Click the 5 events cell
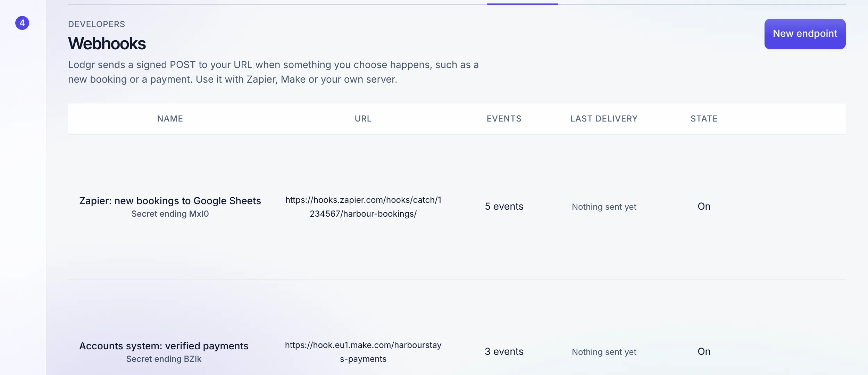The height and width of the screenshot is (375, 868). 504,206
